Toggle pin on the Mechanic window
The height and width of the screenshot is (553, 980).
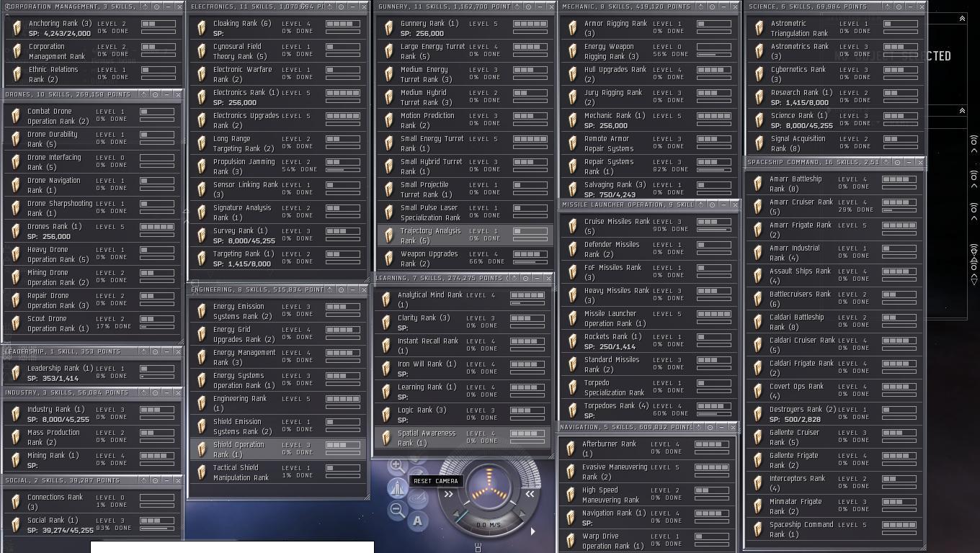pos(700,6)
